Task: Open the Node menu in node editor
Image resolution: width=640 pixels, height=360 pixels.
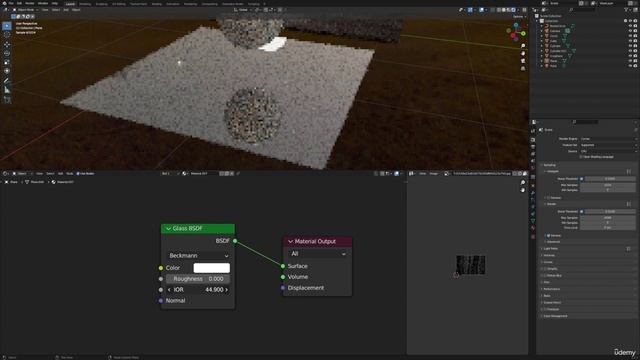Action: pyautogui.click(x=69, y=173)
